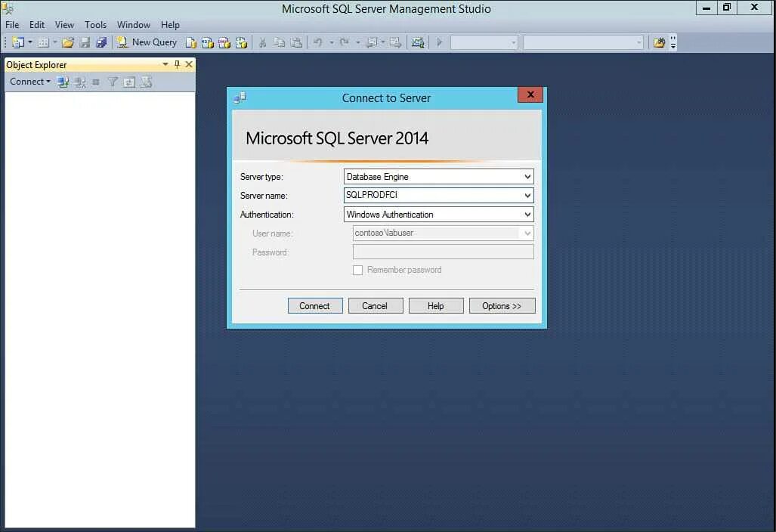The width and height of the screenshot is (776, 532).
Task: Click the Analysis Services MDX Query icon
Action: [x=207, y=42]
